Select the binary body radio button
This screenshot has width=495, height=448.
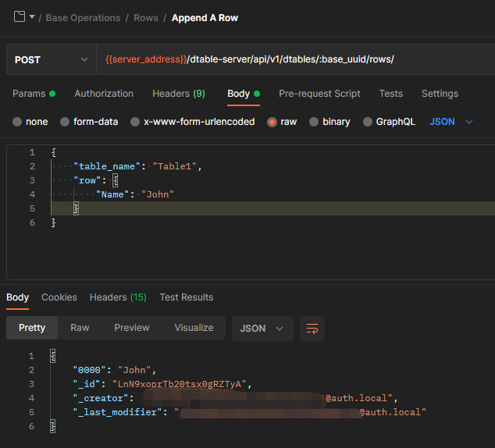click(314, 122)
